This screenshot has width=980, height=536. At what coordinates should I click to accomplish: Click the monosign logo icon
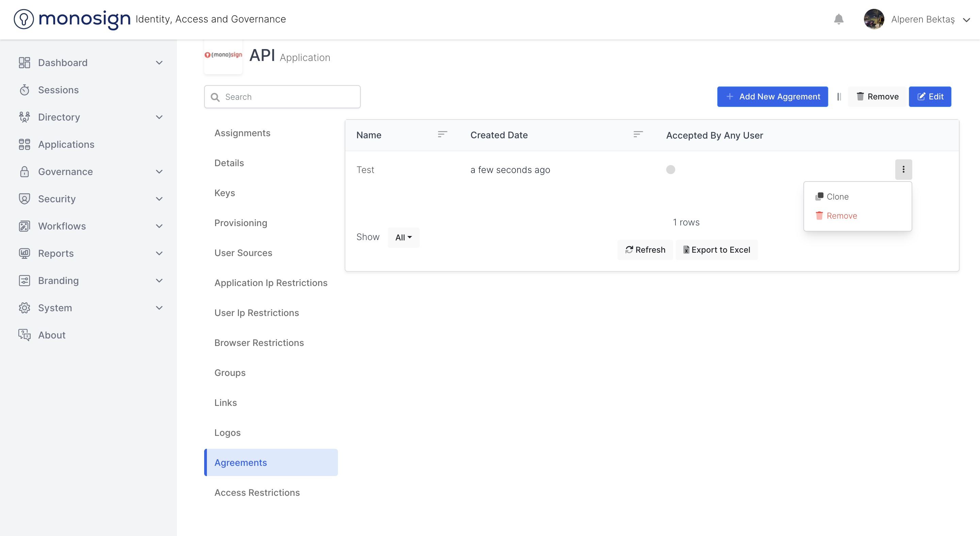pos(23,19)
